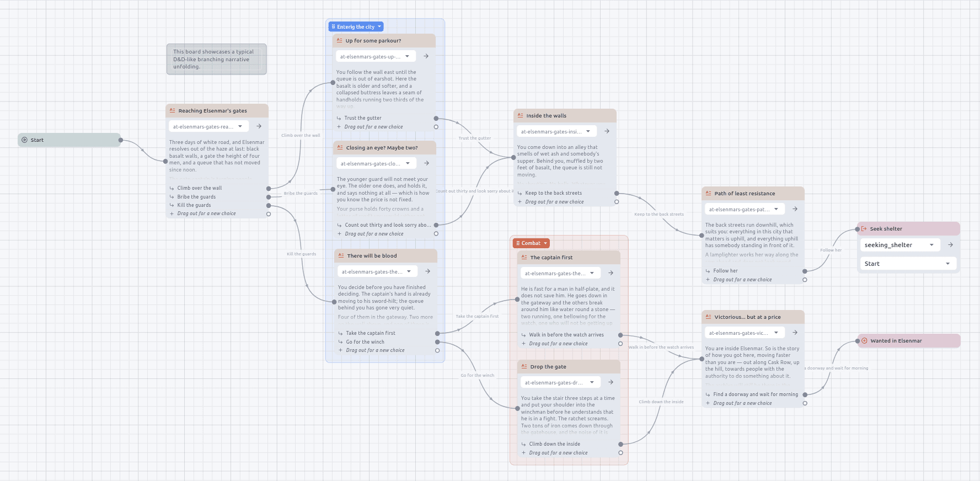
Task: Click the Kill the guards connection label
Action: pos(301,254)
